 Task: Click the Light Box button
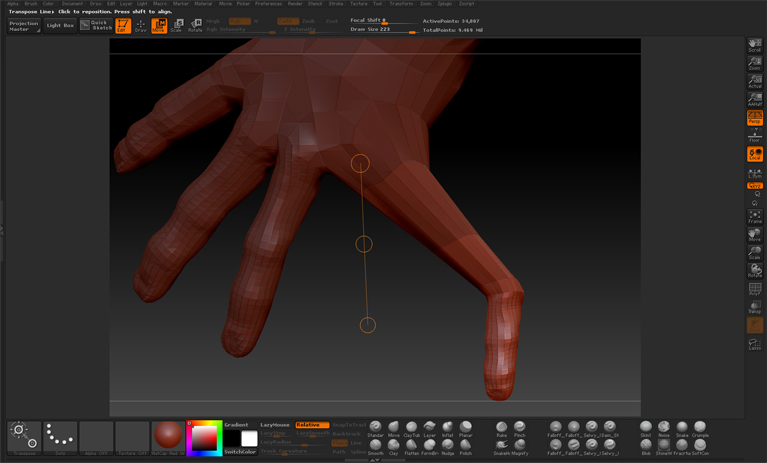(60, 26)
